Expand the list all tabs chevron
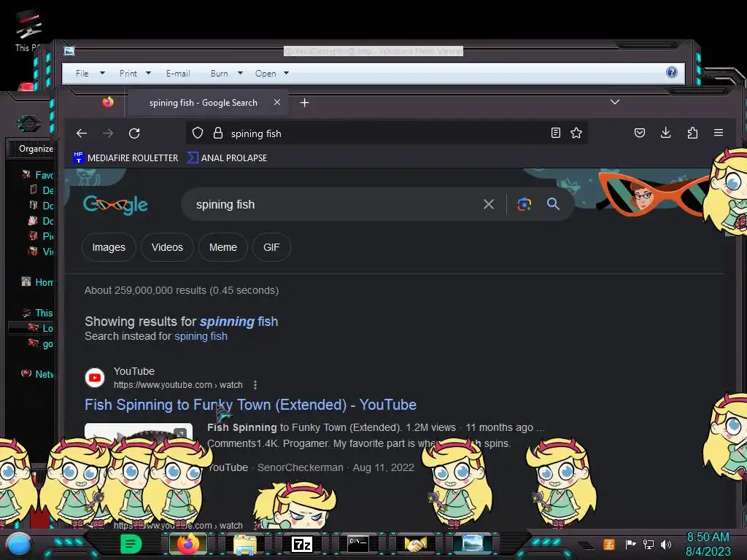Viewport: 747px width, 560px height. [x=615, y=102]
